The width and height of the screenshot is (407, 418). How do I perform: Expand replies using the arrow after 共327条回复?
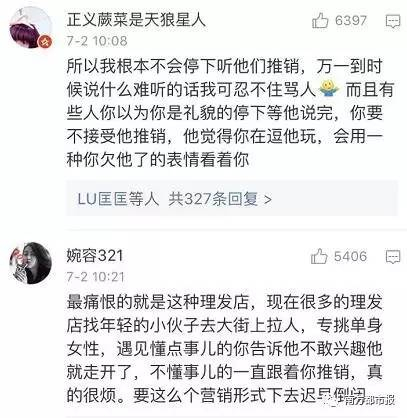(268, 199)
